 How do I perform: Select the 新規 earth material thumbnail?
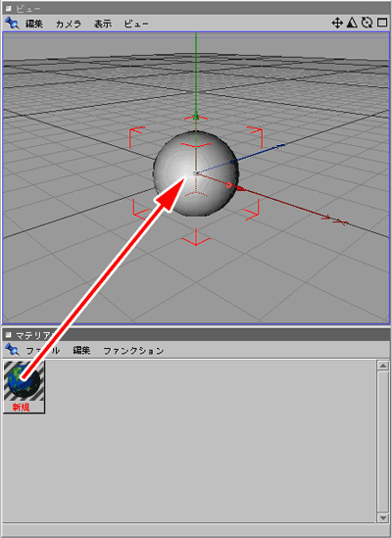pos(24,386)
